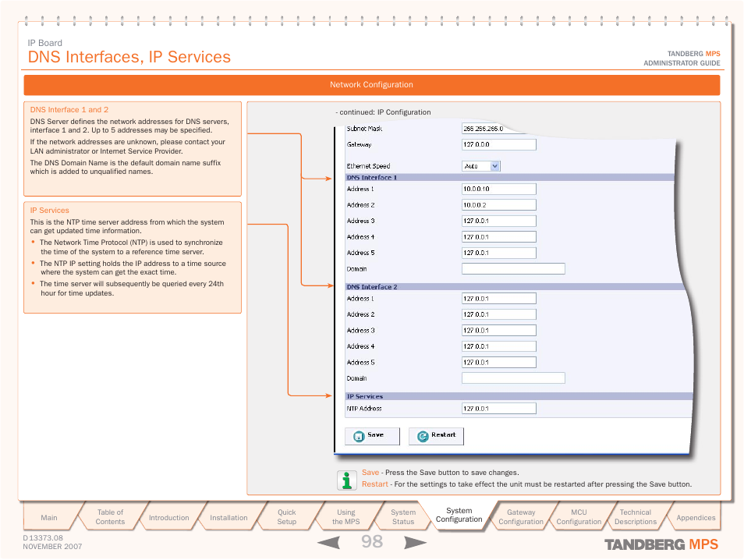
Task: Click the 'IP Services' sidebar heading
Action: pos(49,211)
